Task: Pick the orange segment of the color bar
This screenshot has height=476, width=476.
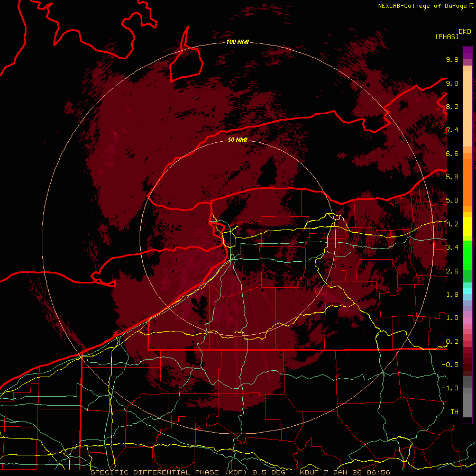Action: point(467,182)
